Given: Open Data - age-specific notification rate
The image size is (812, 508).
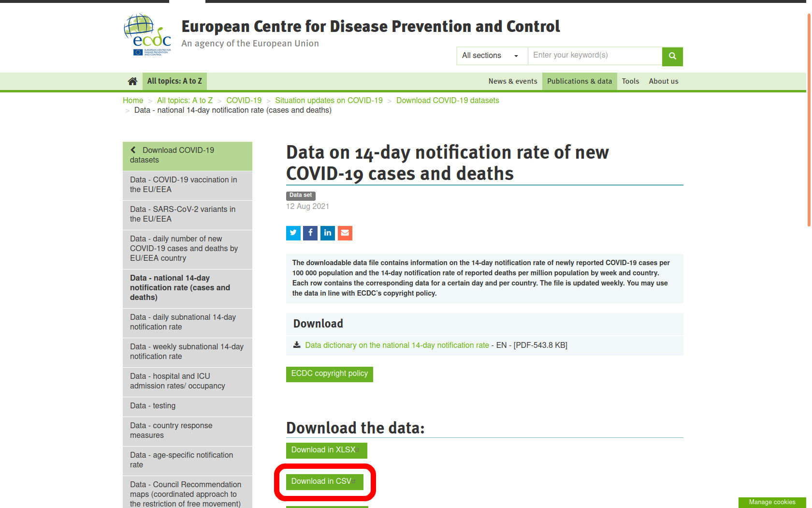Looking at the screenshot, I should [x=188, y=460].
